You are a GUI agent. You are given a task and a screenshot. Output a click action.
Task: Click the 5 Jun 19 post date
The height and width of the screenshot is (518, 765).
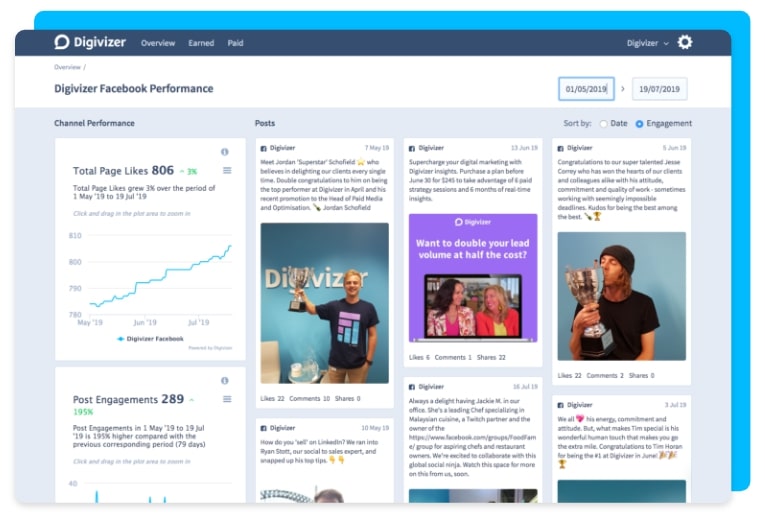click(x=674, y=148)
